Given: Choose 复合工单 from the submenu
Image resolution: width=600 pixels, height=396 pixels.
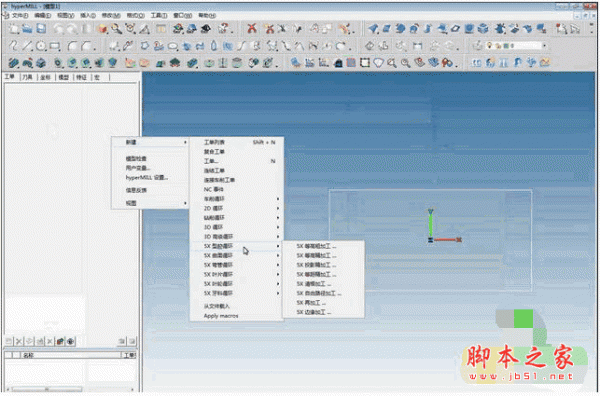Looking at the screenshot, I should coord(237,152).
